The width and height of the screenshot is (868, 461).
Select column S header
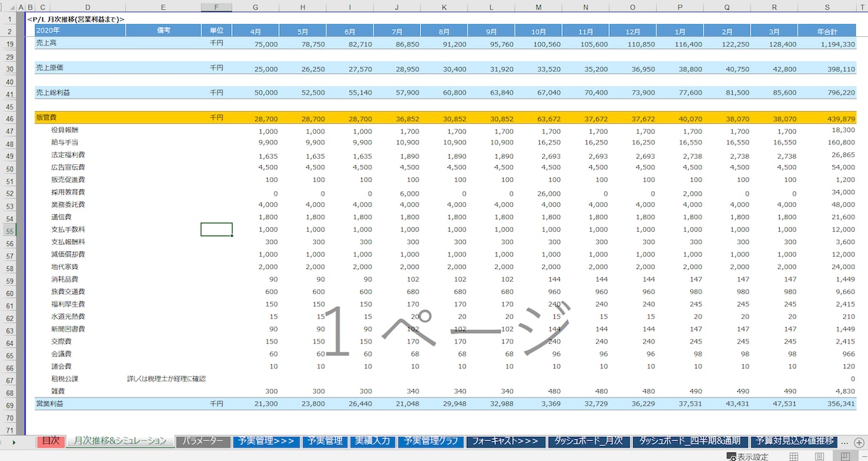[x=827, y=7]
